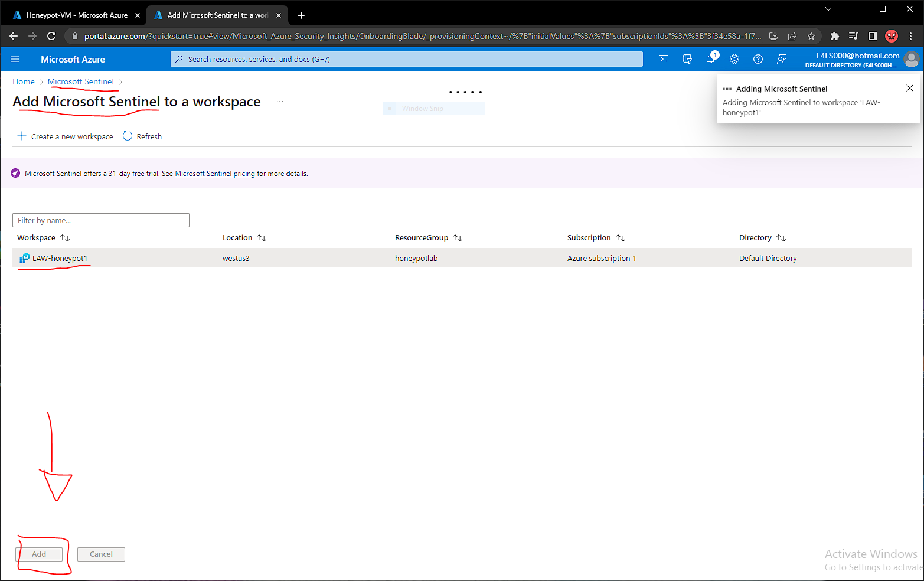This screenshot has width=924, height=581.
Task: Click the Add button
Action: [x=39, y=554]
